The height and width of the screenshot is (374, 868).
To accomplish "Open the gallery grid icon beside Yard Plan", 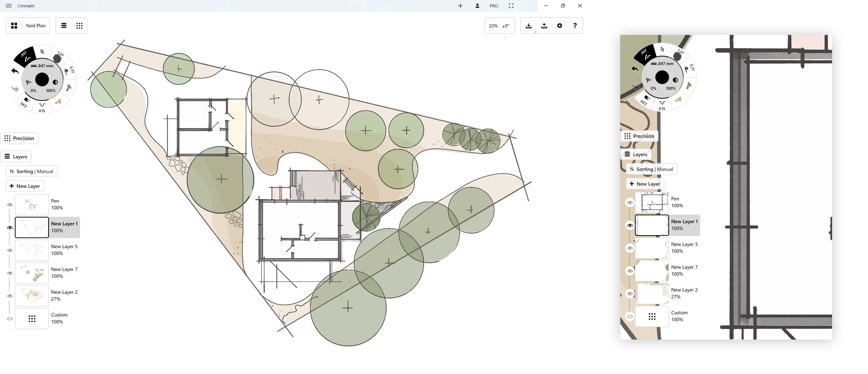I will tap(14, 25).
